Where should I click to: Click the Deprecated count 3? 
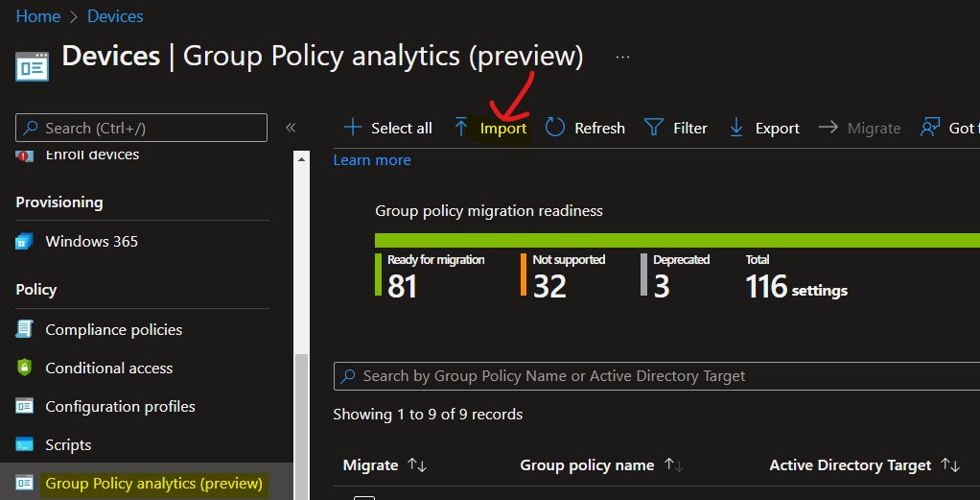(662, 287)
